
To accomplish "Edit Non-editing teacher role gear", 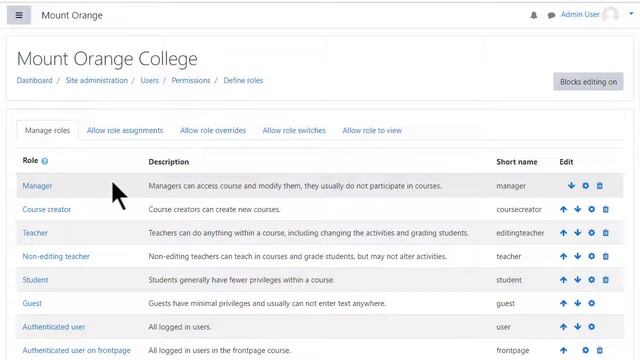I will point(591,256).
